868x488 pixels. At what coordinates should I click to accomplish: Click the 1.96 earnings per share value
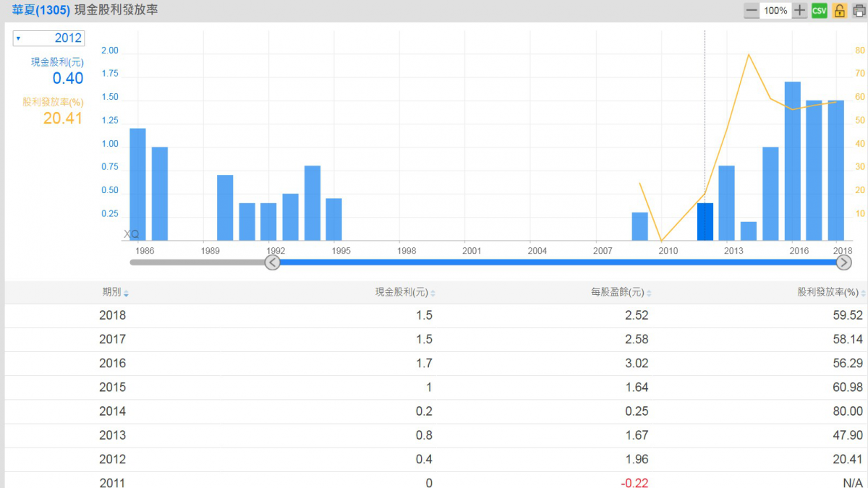(x=638, y=459)
